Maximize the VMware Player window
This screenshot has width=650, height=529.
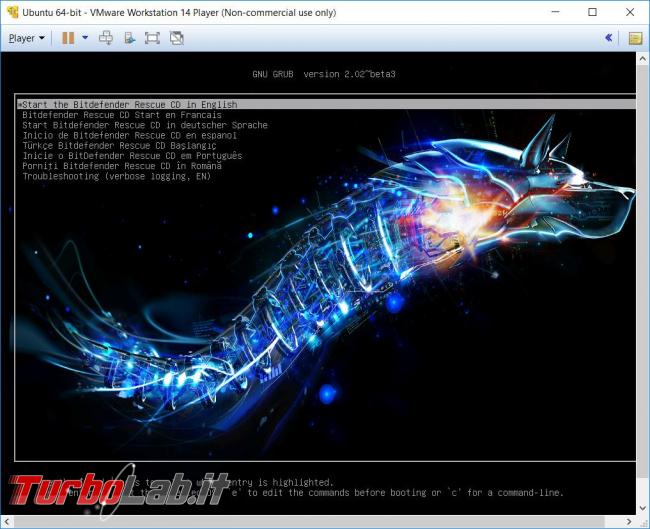[593, 12]
